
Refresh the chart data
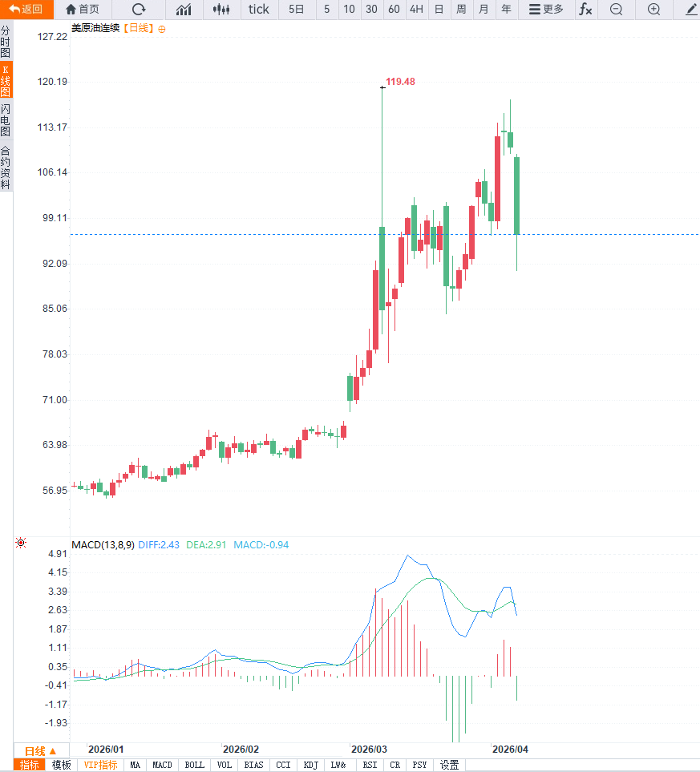pyautogui.click(x=139, y=10)
